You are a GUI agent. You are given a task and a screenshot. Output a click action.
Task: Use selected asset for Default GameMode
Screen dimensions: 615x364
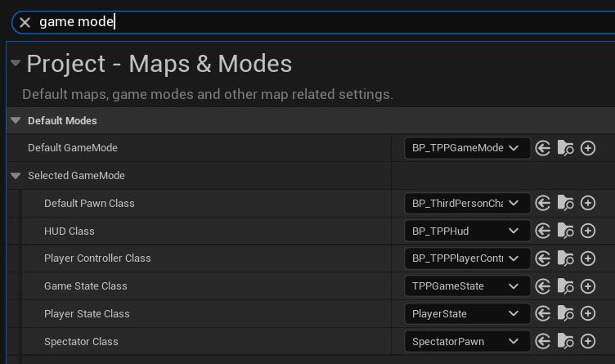tap(543, 148)
